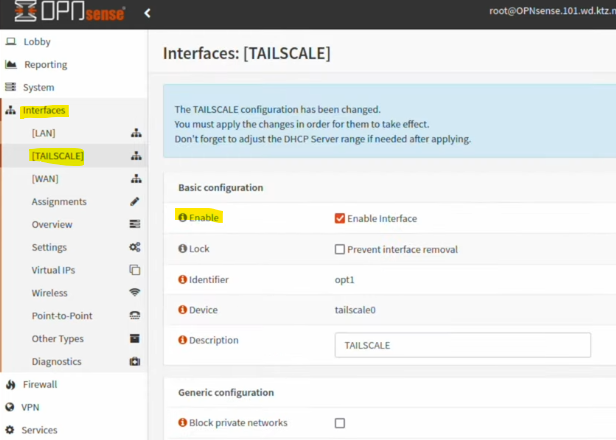Go to Interfaces Overview
The height and width of the screenshot is (440, 616).
pyautogui.click(x=52, y=224)
